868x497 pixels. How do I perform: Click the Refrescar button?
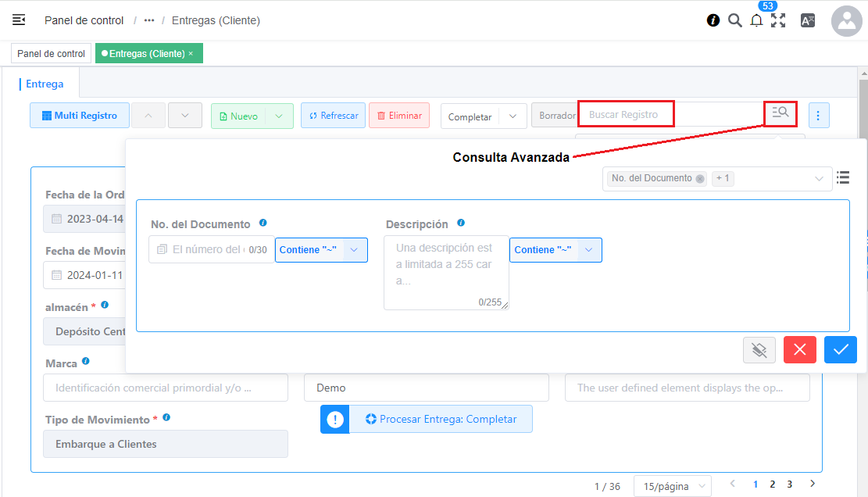click(333, 116)
